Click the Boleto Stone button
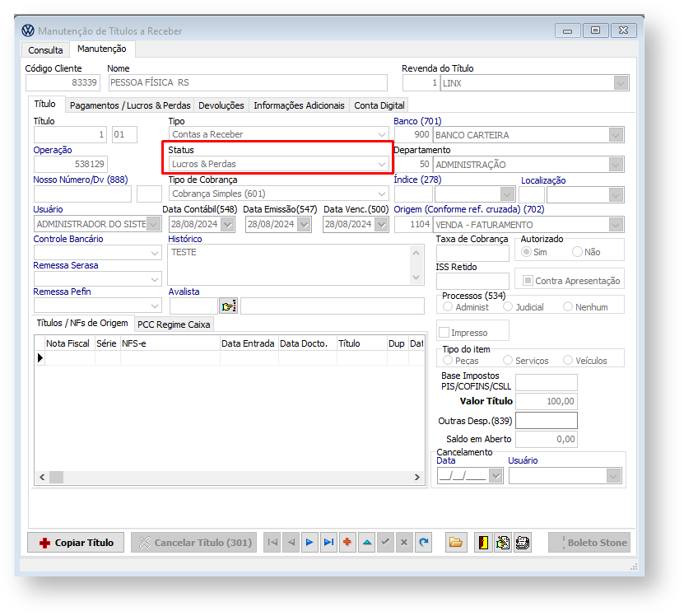684x616 pixels. coord(589,542)
